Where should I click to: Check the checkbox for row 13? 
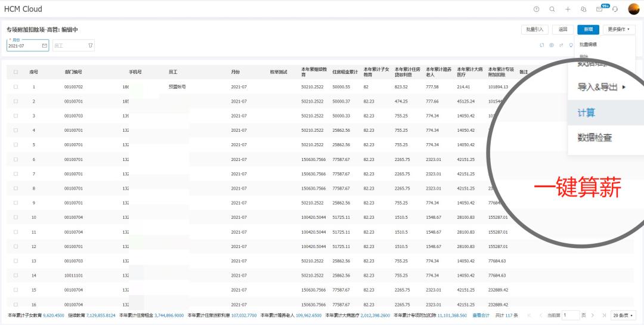point(16,261)
